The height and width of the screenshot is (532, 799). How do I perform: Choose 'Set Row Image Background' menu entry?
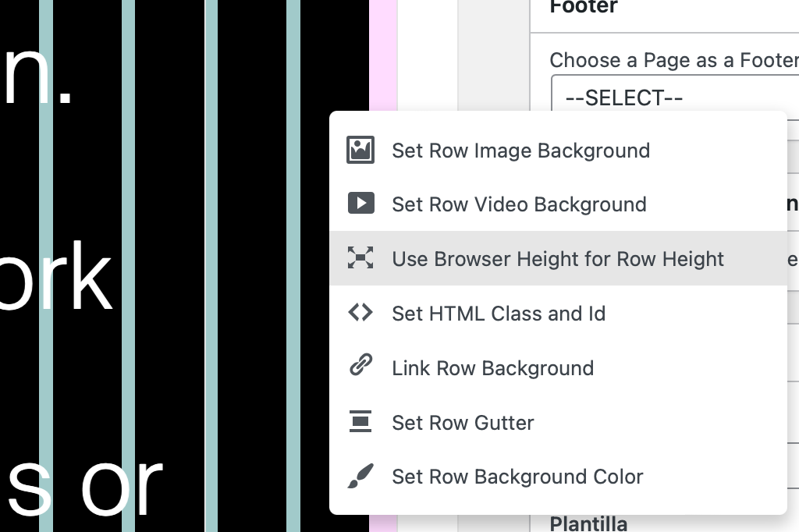tap(520, 151)
